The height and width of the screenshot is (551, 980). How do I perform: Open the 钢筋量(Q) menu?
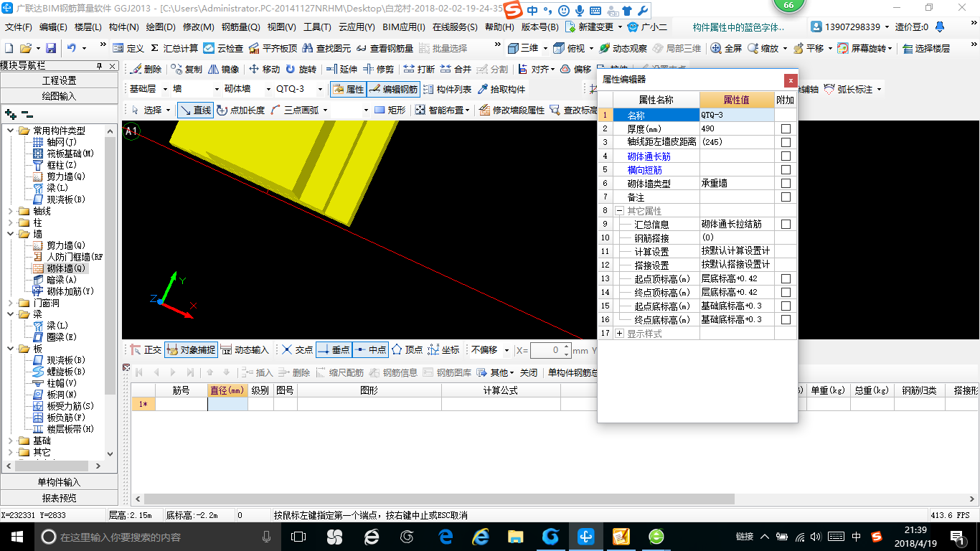240,27
